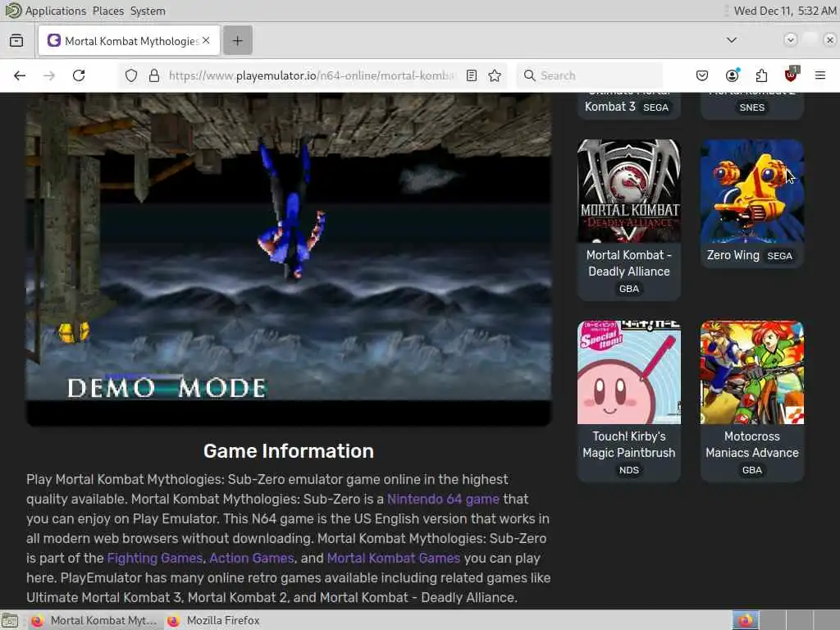This screenshot has height=630, width=840.
Task: Toggle reader view icon in address bar
Action: click(472, 75)
